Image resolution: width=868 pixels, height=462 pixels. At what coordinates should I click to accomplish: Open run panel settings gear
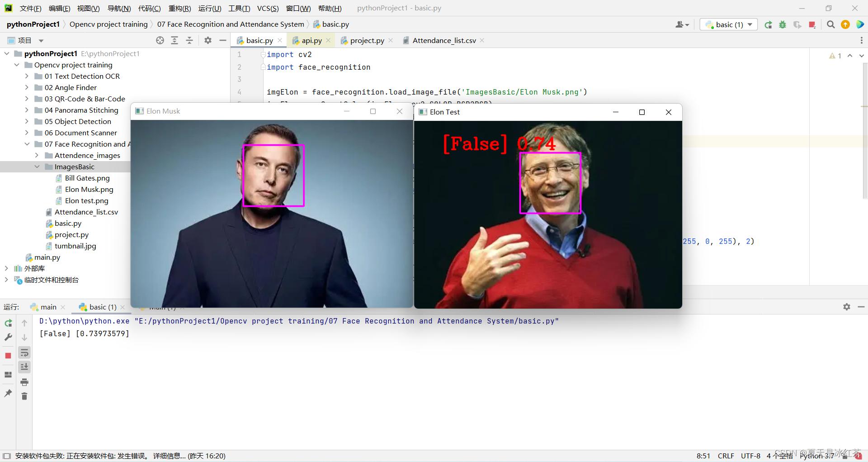(847, 307)
